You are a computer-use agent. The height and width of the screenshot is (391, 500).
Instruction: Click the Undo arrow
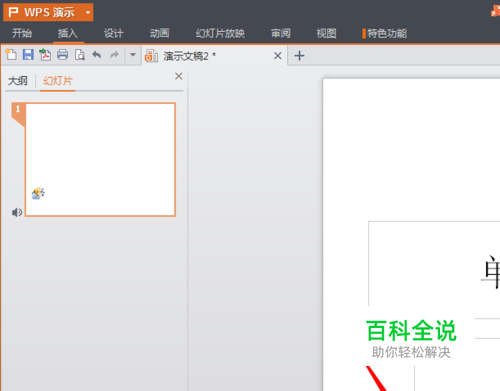tap(97, 54)
